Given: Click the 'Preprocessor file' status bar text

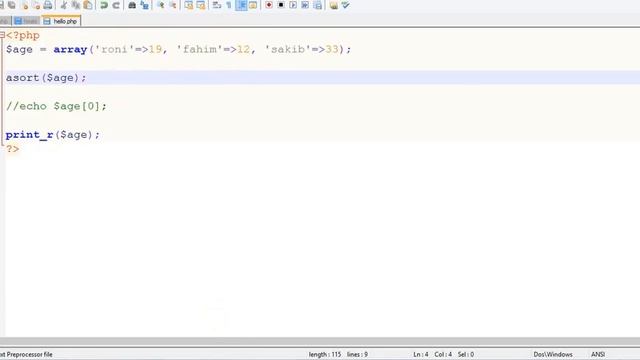Looking at the screenshot, I should (29, 354).
